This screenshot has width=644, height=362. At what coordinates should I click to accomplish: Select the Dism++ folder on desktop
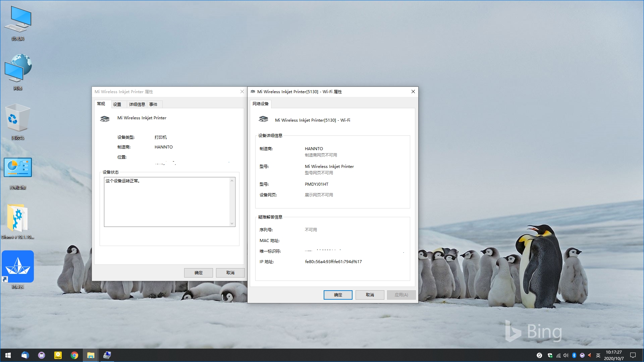tap(18, 221)
